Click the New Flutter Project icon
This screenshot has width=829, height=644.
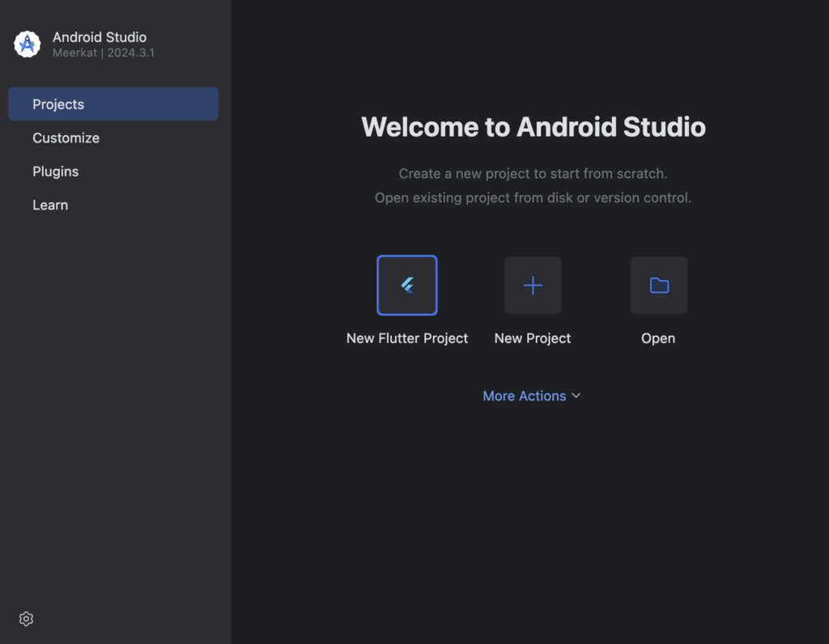(x=407, y=286)
